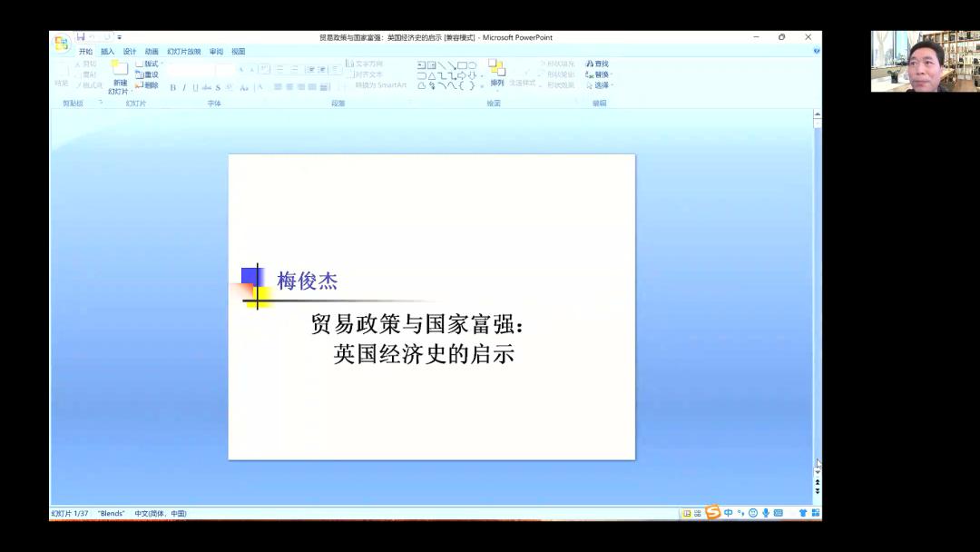Open the PowerPoint Help icon
The image size is (980, 552).
click(817, 51)
